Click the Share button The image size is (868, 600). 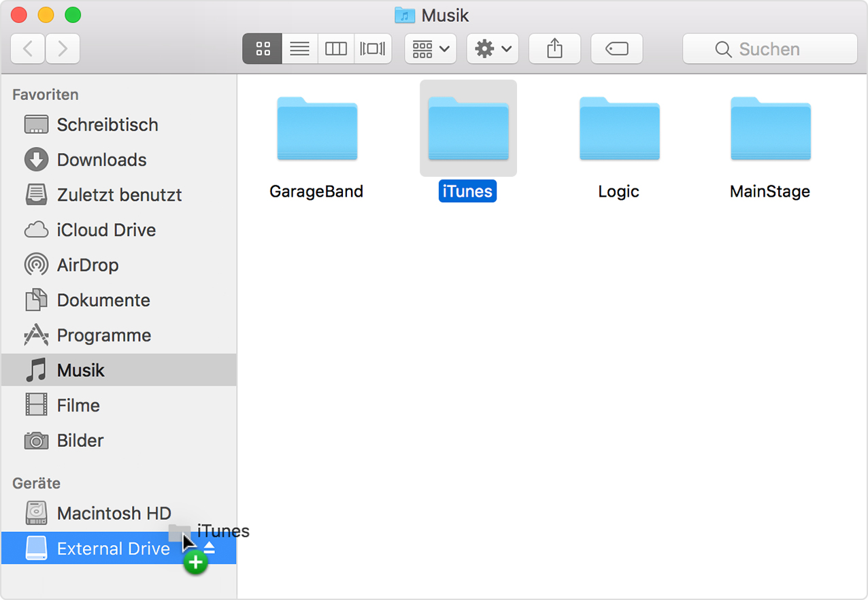554,49
